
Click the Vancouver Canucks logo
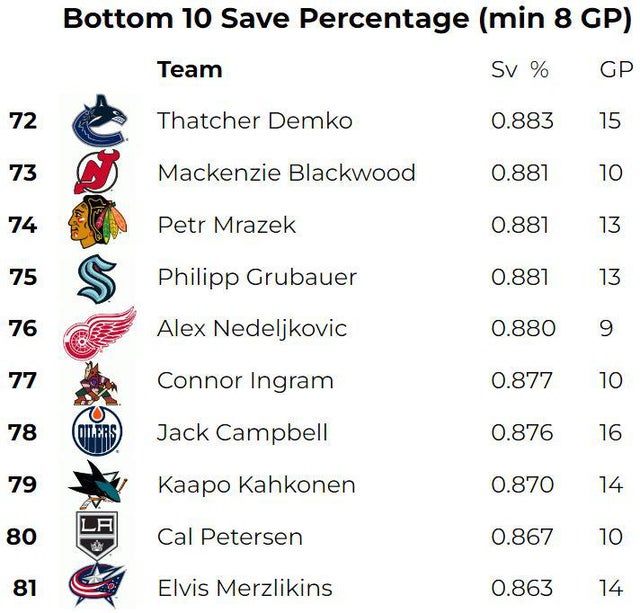point(99,121)
